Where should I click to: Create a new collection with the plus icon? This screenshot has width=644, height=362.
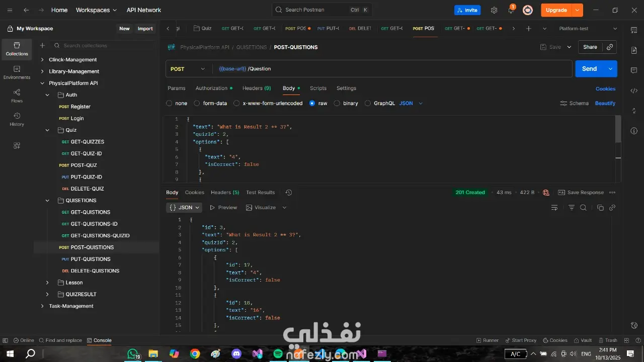point(42,46)
